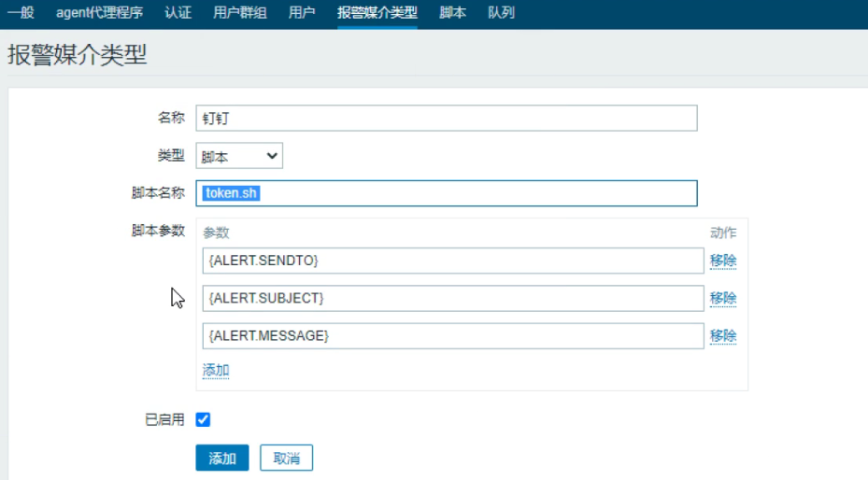The image size is (868, 480).
Task: Go to the 用户群组 tab
Action: [240, 13]
